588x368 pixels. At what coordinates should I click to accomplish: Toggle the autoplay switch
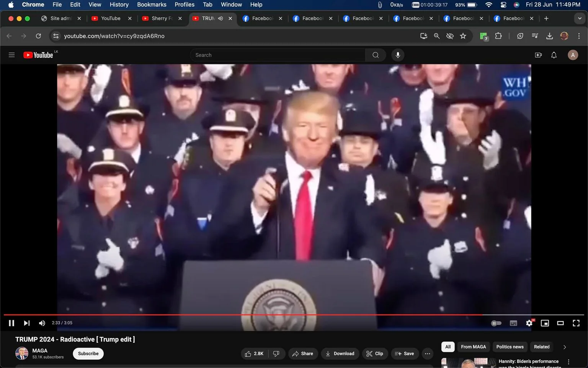(x=496, y=323)
